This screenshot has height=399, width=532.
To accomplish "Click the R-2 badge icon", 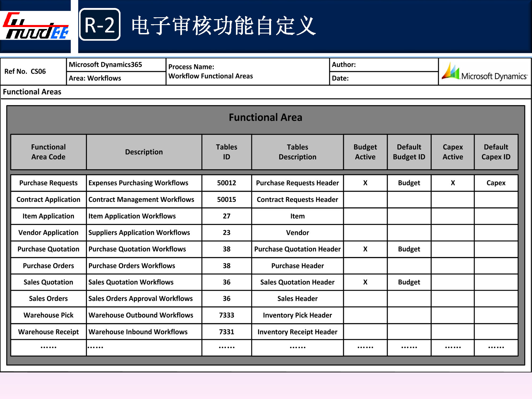I will 100,24.
